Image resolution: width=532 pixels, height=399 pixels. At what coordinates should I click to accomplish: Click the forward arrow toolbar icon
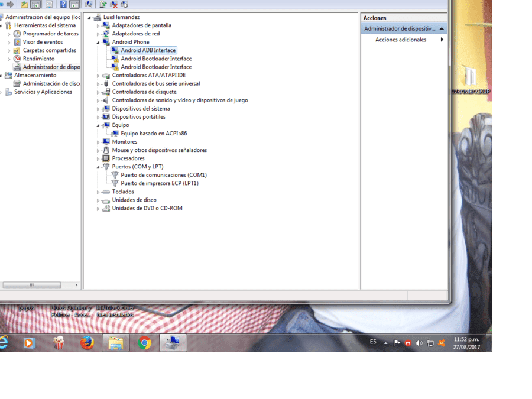pos(11,4)
